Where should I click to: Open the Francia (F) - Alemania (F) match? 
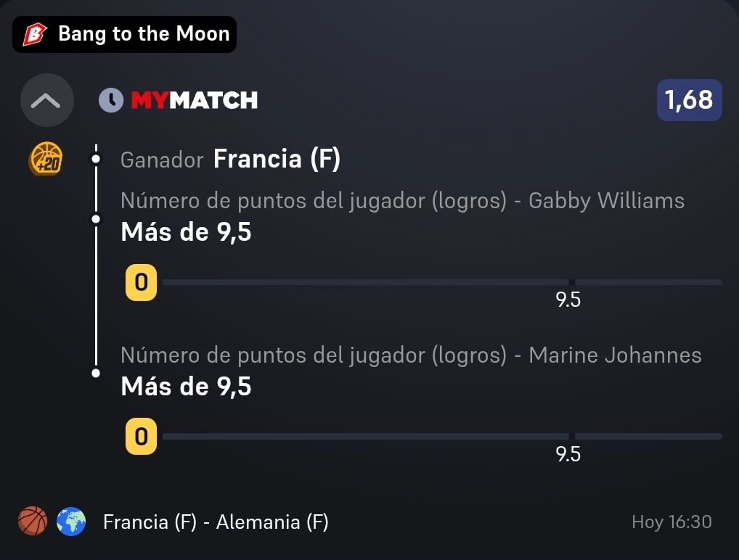coord(216,522)
